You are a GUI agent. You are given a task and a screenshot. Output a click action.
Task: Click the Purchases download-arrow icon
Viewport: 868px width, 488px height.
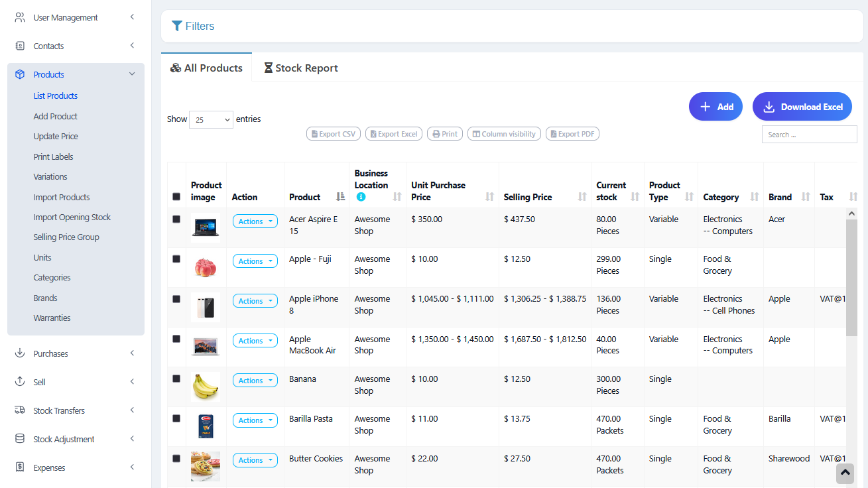click(x=19, y=353)
